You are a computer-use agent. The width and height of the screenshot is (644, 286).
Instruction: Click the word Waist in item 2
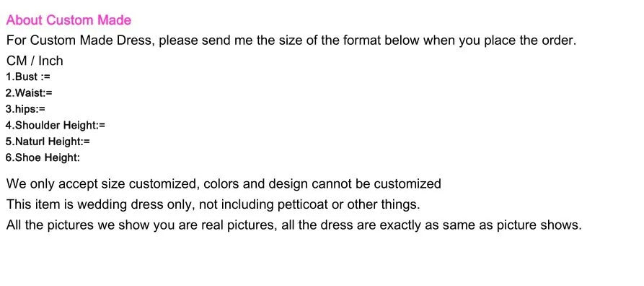pos(30,93)
